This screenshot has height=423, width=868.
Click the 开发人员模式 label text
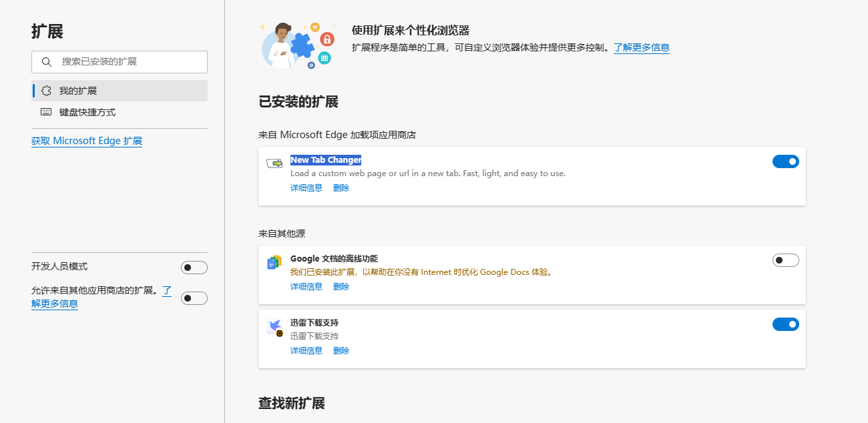click(x=59, y=266)
